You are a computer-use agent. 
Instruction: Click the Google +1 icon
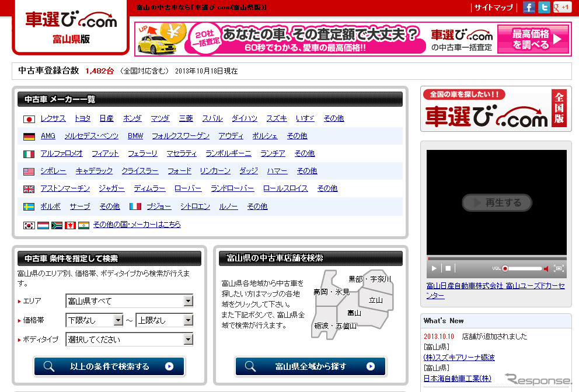pos(561,8)
